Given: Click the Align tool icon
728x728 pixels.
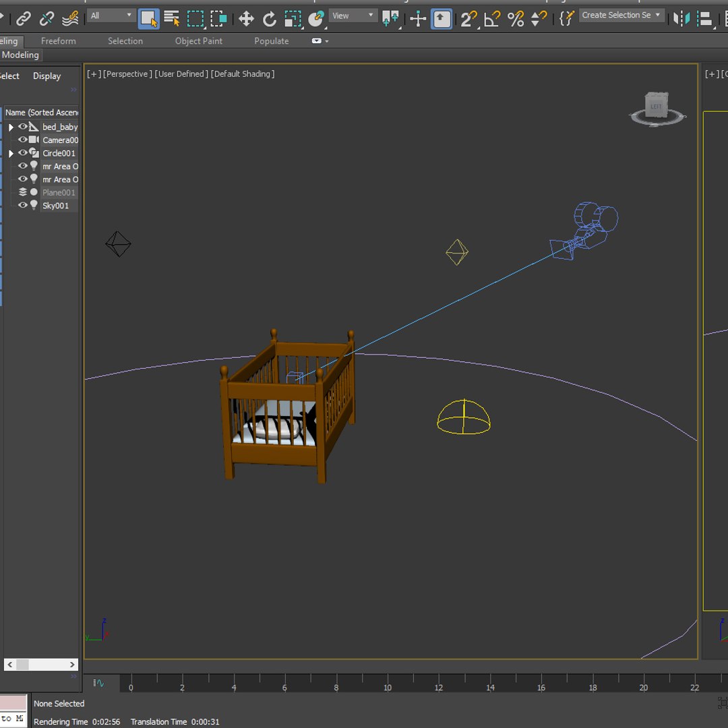Looking at the screenshot, I should coord(705,19).
